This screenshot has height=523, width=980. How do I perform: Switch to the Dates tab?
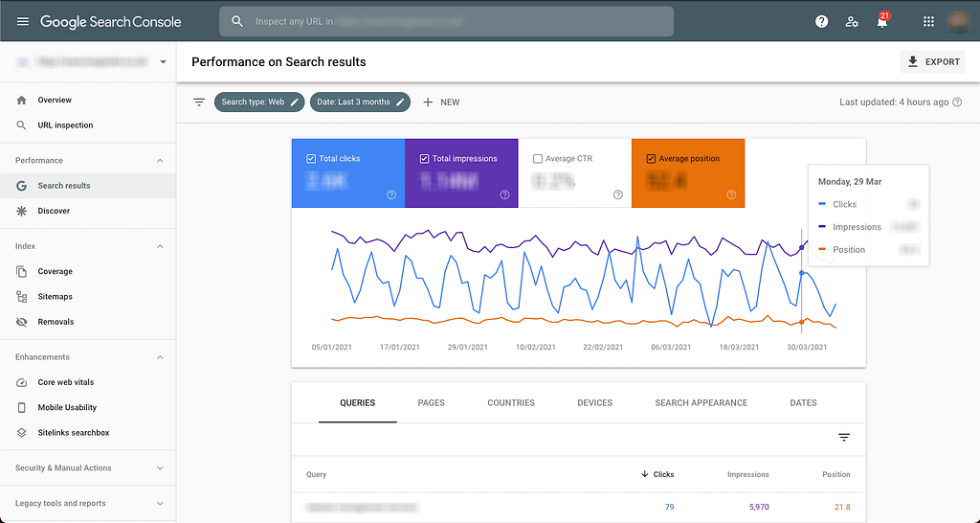[803, 403]
